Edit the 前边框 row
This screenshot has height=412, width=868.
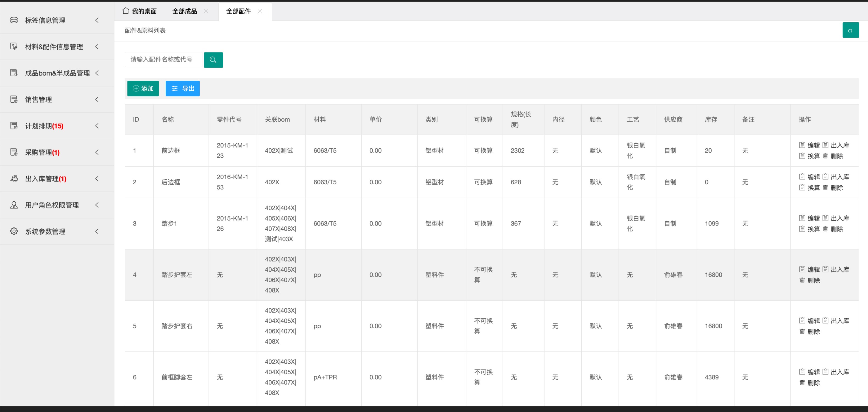coord(809,145)
